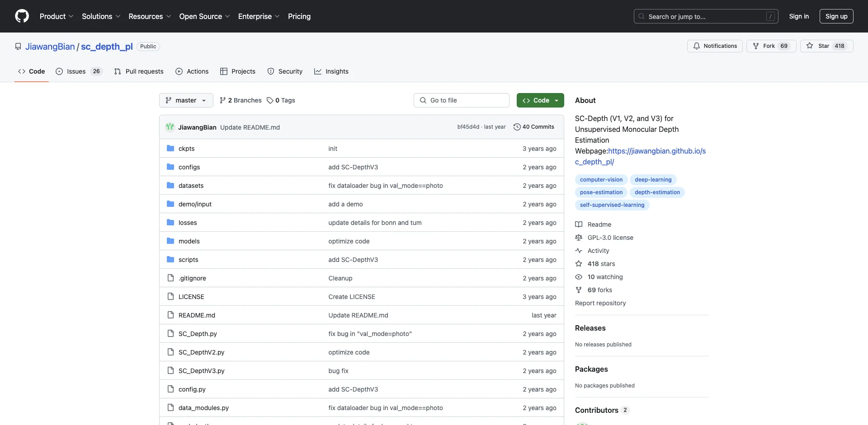Click the .gitignore file icon

[170, 278]
